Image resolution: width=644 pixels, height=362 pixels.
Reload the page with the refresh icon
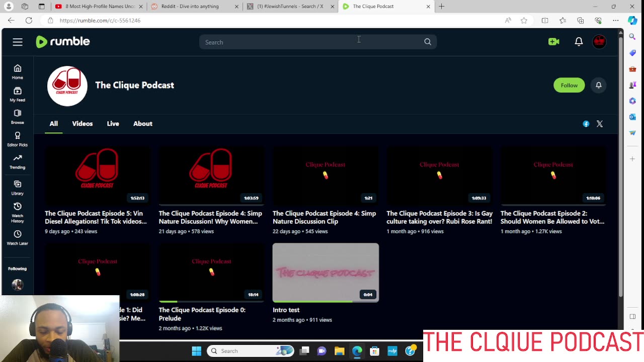pos(29,20)
